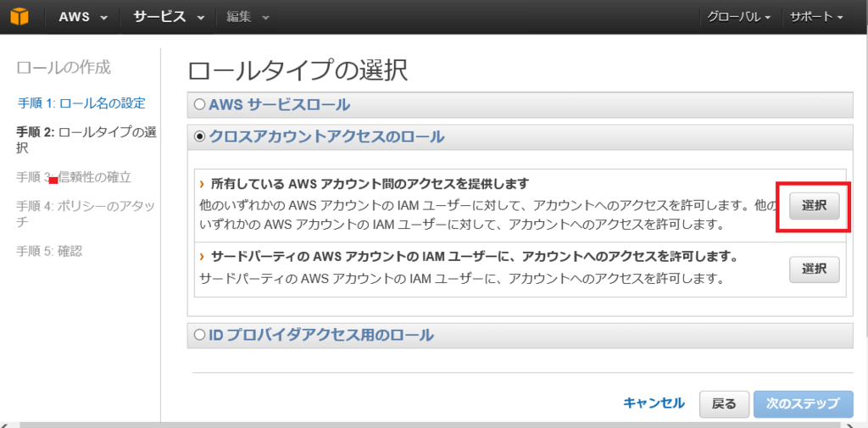Click the ID プロバイダアクセス用のロール heading
The width and height of the screenshot is (868, 428).
321,335
